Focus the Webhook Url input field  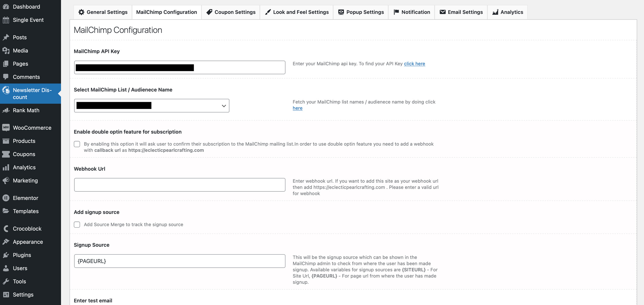[180, 185]
